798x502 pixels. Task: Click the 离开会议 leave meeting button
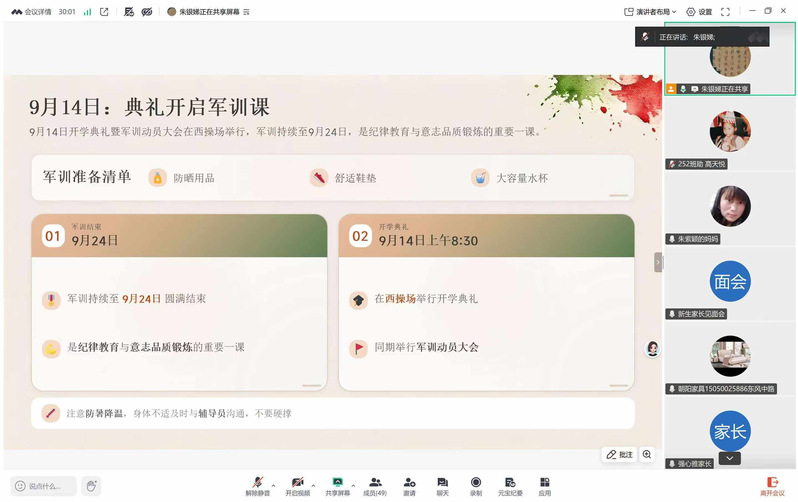tap(772, 486)
